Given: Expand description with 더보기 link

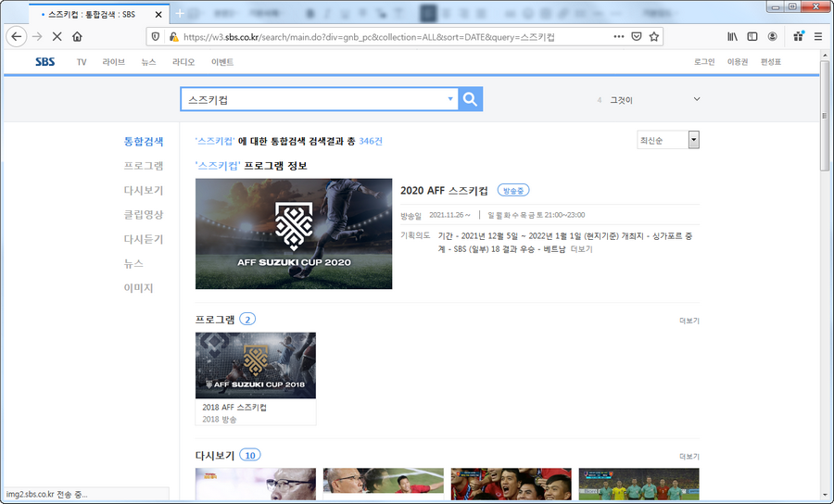Looking at the screenshot, I should pyautogui.click(x=581, y=249).
